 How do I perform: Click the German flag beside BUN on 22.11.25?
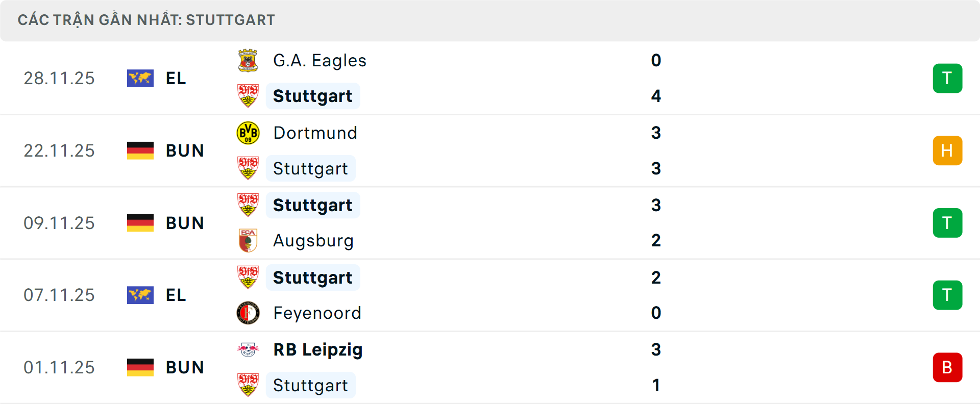[140, 150]
